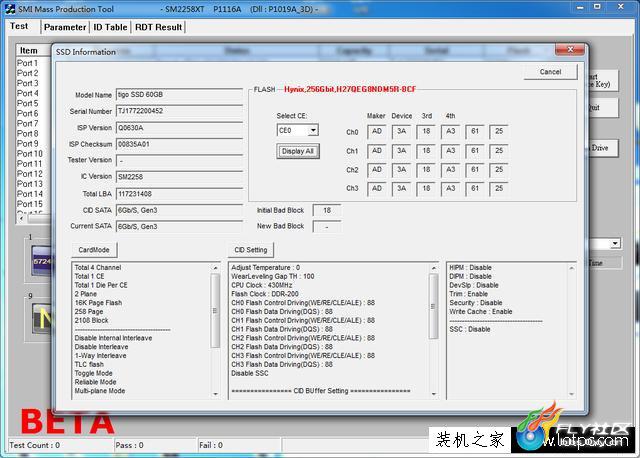Viewport: 640px width, 458px height.
Task: Select Port 5 in item list
Action: coord(27,103)
